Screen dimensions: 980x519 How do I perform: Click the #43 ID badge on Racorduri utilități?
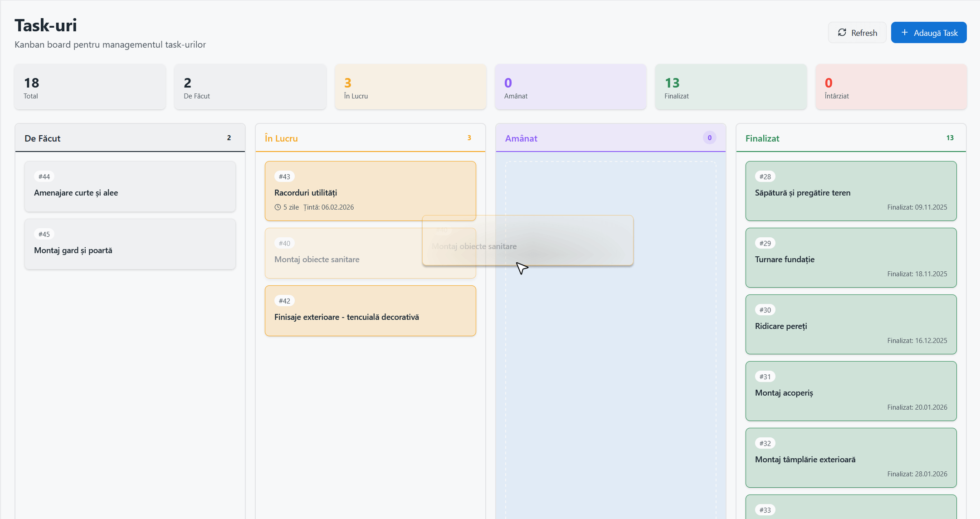284,176
